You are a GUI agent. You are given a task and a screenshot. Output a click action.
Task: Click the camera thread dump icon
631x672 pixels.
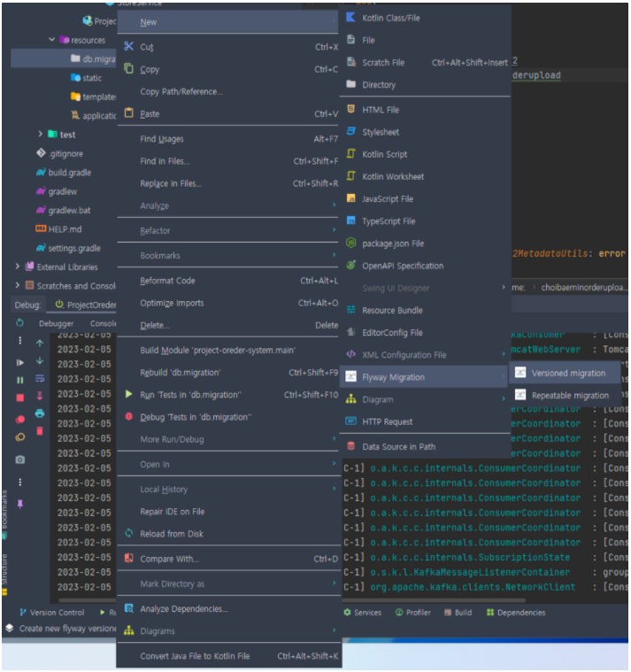(20, 460)
